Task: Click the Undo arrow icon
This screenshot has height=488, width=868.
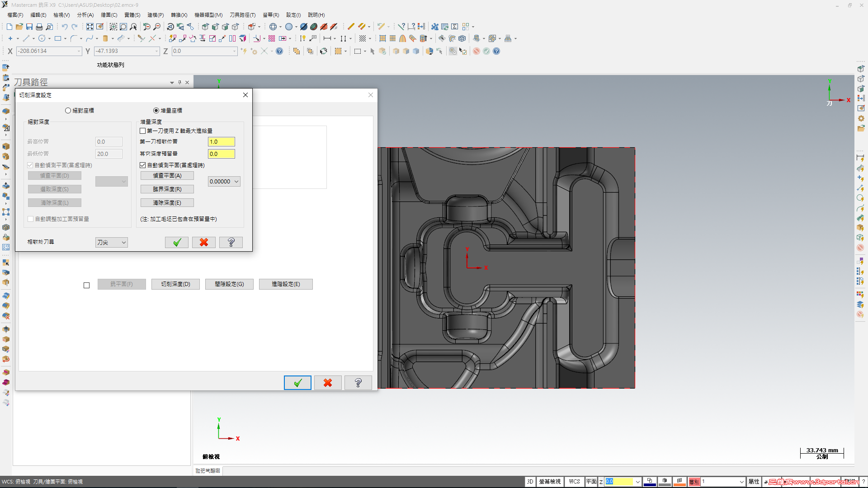Action: pos(65,27)
